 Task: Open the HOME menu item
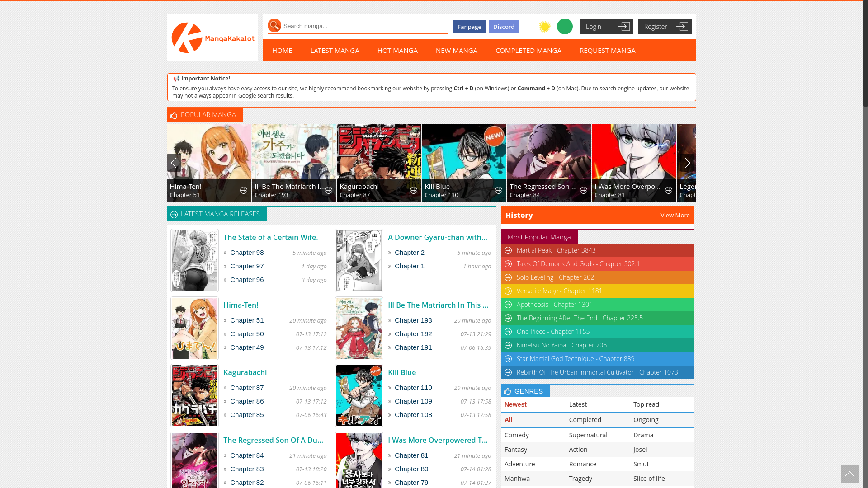282,50
